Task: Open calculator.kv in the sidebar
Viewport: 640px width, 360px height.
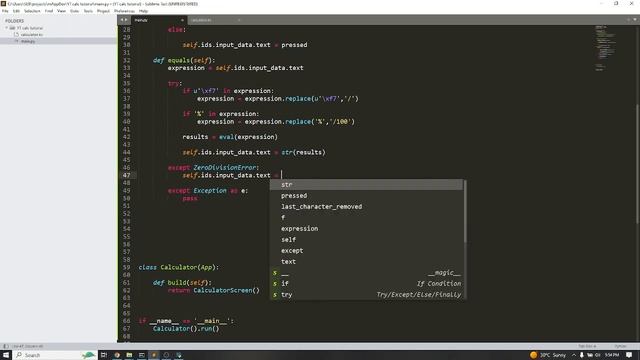Action: [31, 35]
